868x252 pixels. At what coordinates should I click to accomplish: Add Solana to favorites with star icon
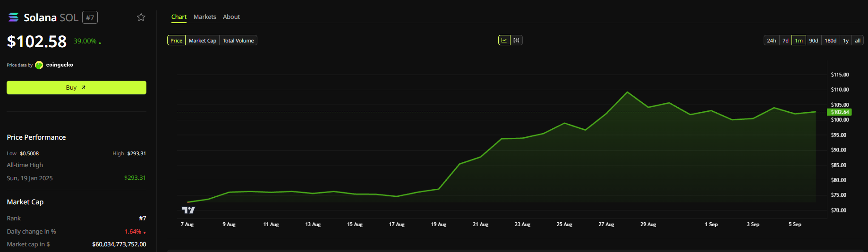pyautogui.click(x=141, y=17)
